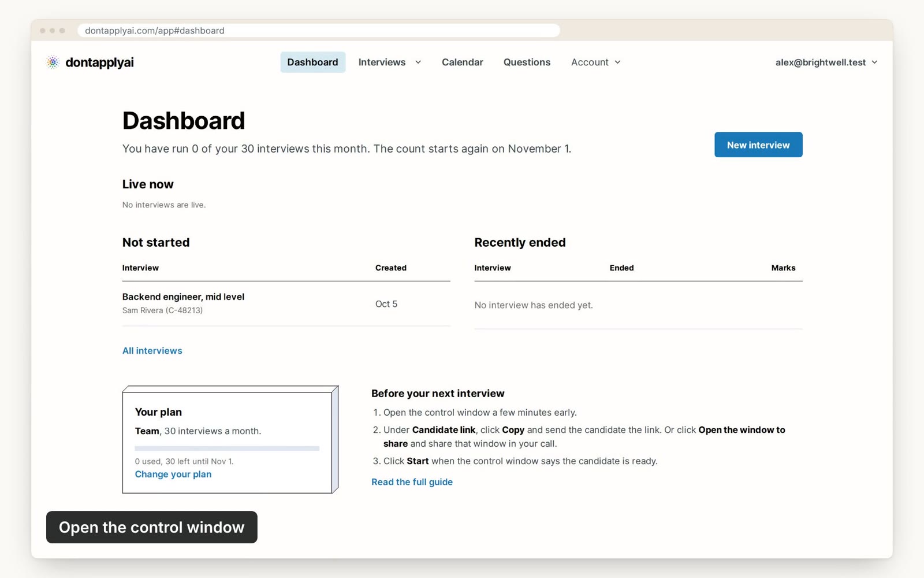Click the Ended column header
Image resolution: width=924 pixels, height=578 pixels.
coord(621,268)
